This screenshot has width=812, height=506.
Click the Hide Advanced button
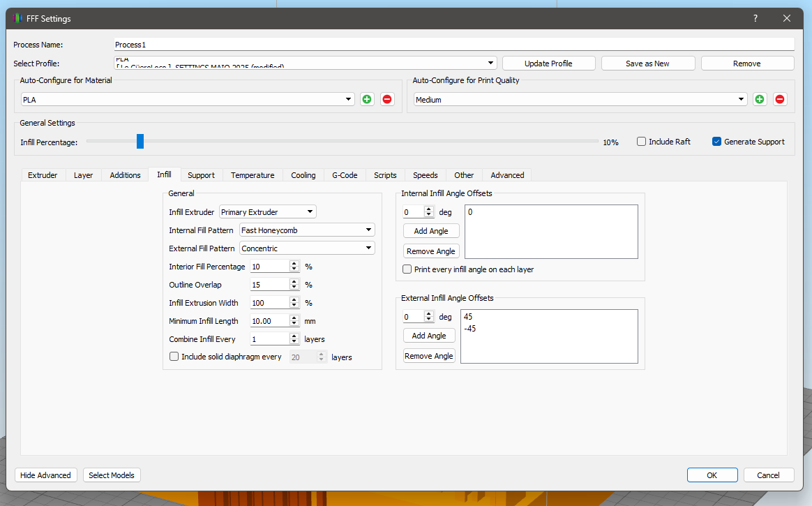coord(45,475)
